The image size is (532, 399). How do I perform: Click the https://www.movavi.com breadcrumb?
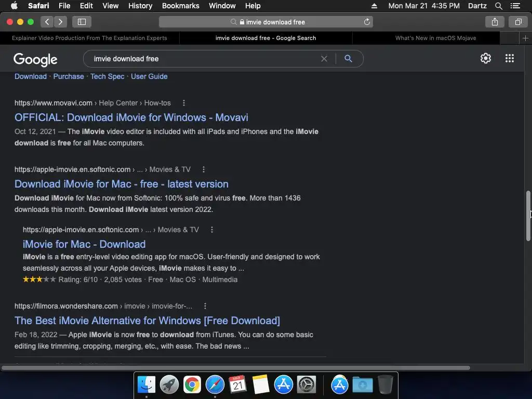[x=54, y=103]
